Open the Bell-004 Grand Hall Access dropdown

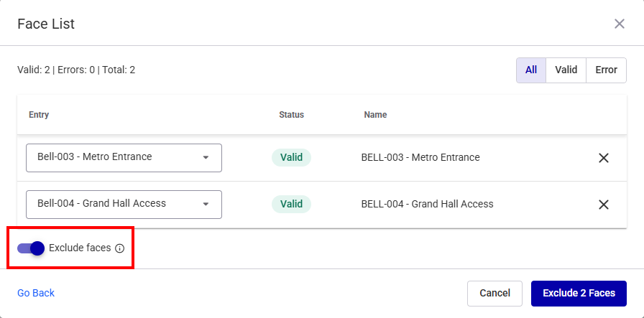pyautogui.click(x=124, y=205)
